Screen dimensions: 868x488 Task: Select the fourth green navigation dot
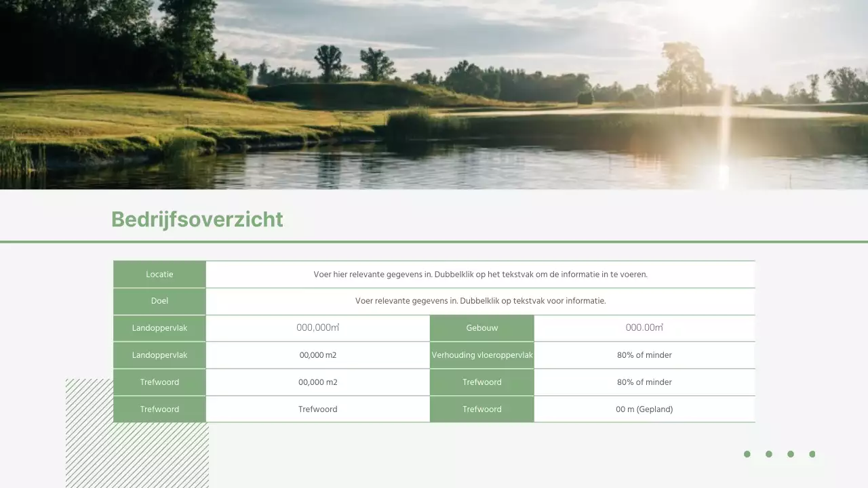[x=812, y=454]
